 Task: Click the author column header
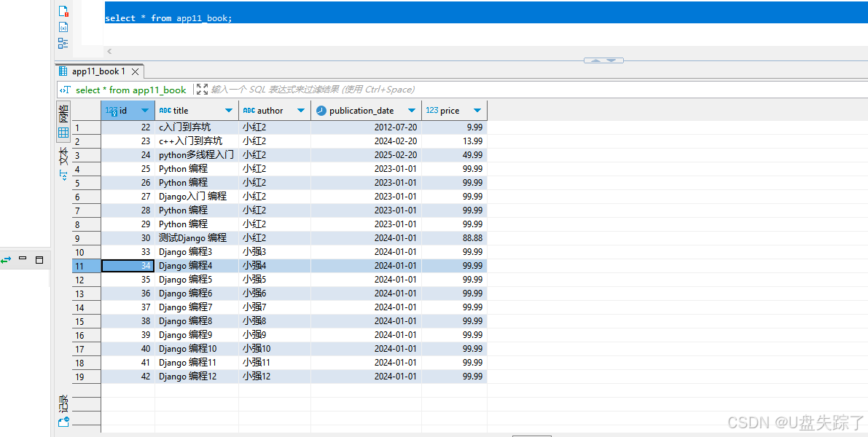tap(270, 111)
